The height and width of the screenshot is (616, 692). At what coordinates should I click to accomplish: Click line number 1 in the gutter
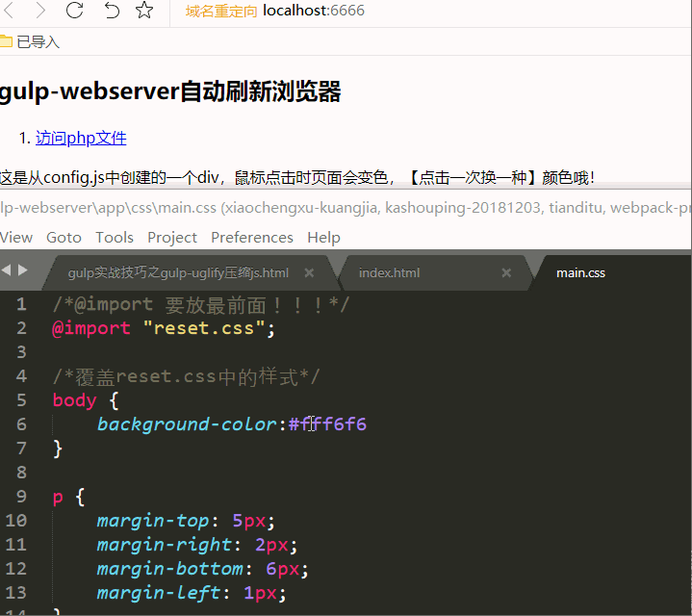(21, 304)
